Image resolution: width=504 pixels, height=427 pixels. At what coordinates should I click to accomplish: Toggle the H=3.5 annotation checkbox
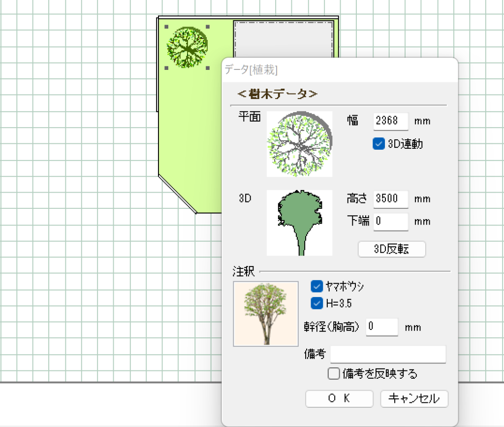click(x=317, y=302)
